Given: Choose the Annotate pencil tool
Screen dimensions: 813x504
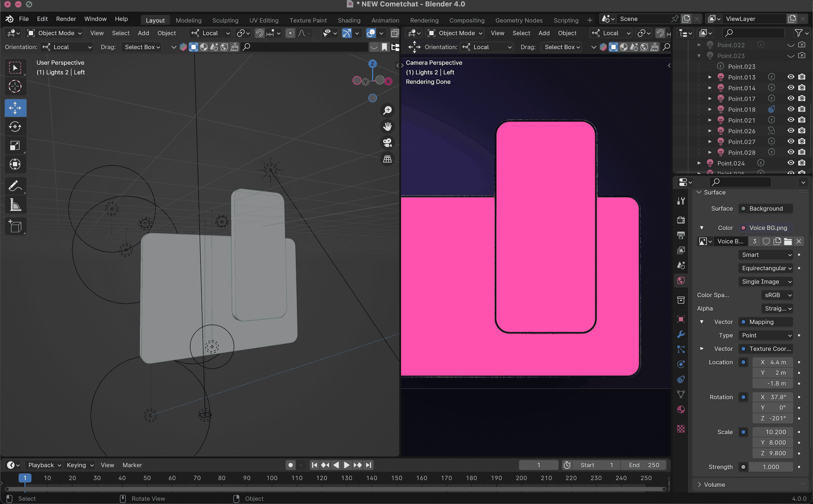Looking at the screenshot, I should (15, 186).
